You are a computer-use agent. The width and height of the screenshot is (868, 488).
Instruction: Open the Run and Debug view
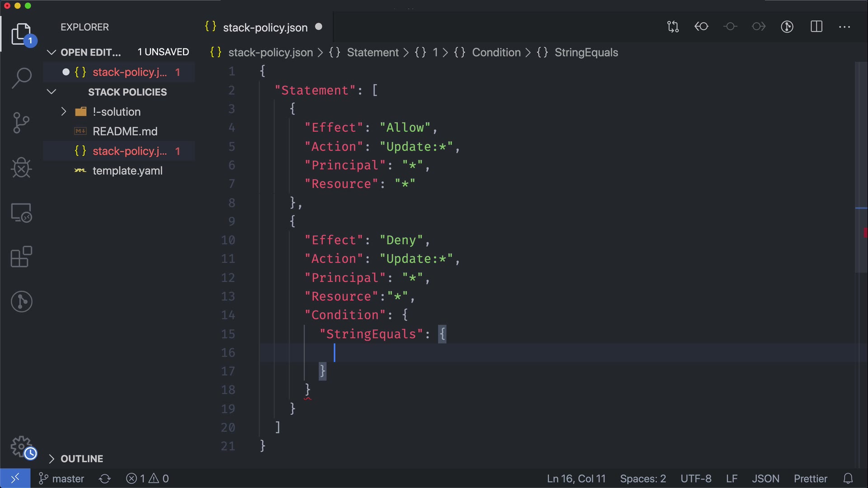21,168
